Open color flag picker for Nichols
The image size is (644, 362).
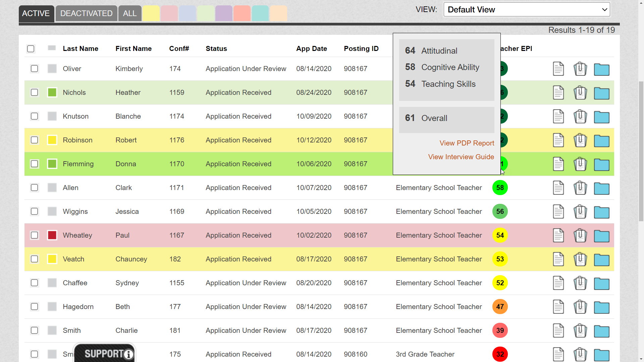point(52,93)
